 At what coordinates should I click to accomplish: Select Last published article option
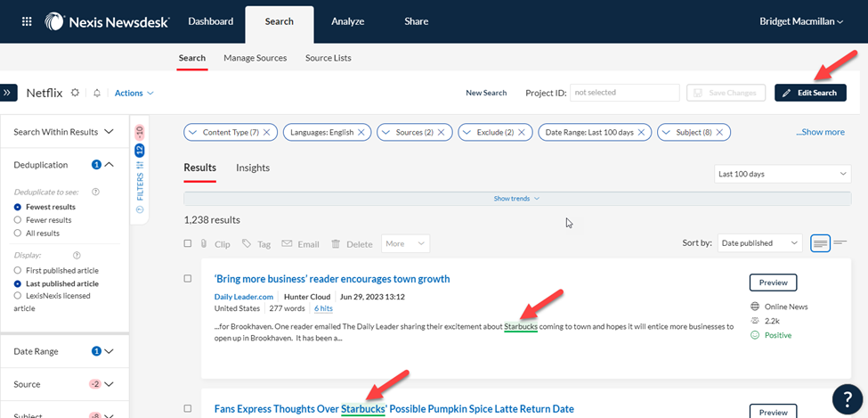pyautogui.click(x=18, y=283)
